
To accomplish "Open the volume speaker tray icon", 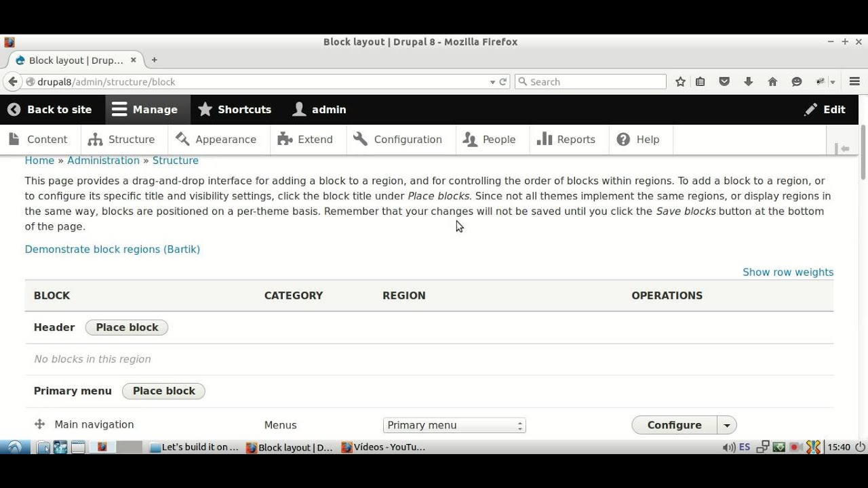I will (729, 447).
